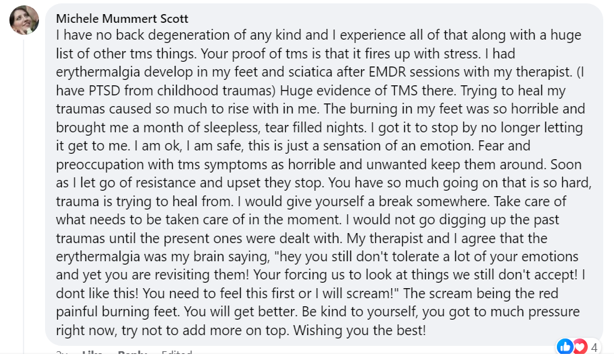Click the Edited label below the comment
Screen dimensions: 614x364
[176, 354]
